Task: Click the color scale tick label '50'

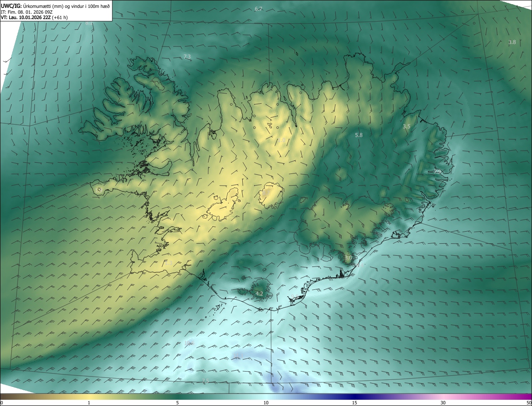Action: [528, 403]
